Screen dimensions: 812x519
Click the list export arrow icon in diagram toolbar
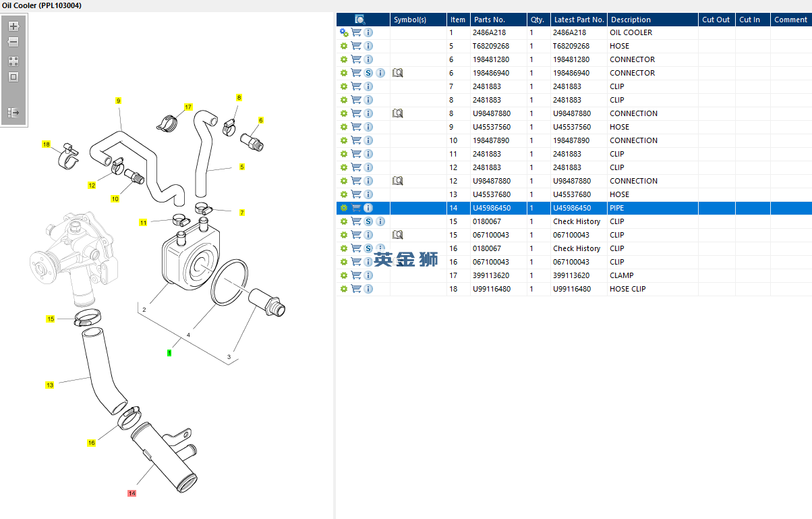pyautogui.click(x=13, y=113)
